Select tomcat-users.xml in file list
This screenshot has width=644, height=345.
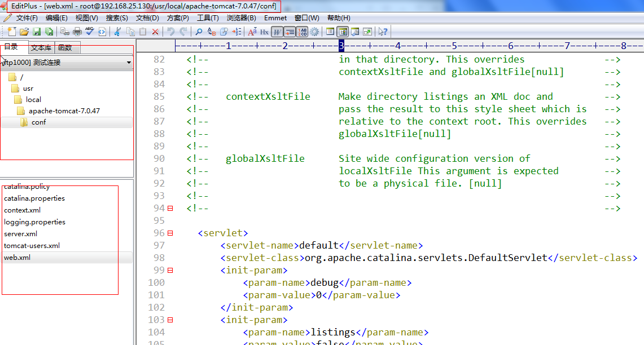pos(32,246)
